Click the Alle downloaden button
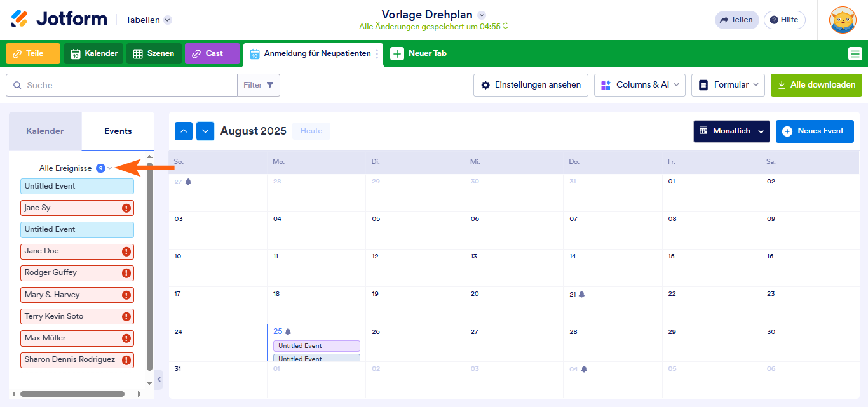Screen dimensions: 868x407 click(x=816, y=85)
